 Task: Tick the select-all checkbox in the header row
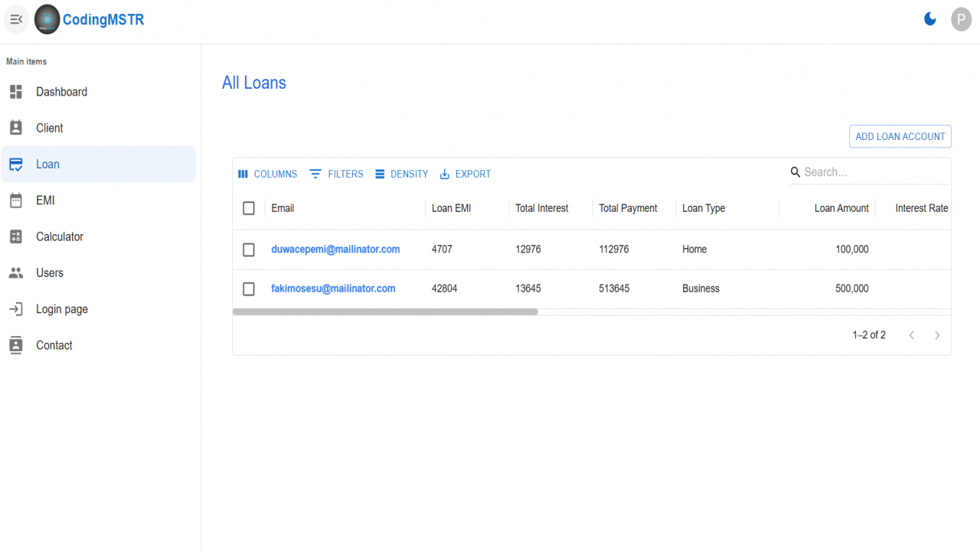tap(249, 208)
